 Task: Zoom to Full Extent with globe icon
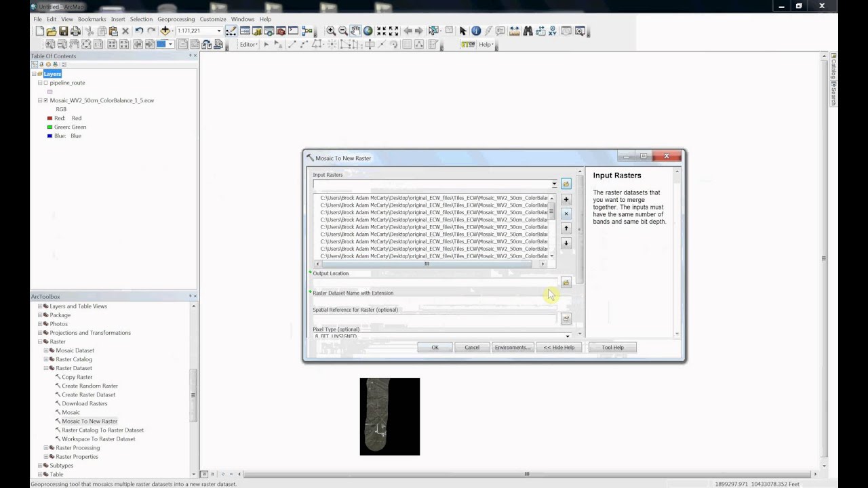coord(368,31)
